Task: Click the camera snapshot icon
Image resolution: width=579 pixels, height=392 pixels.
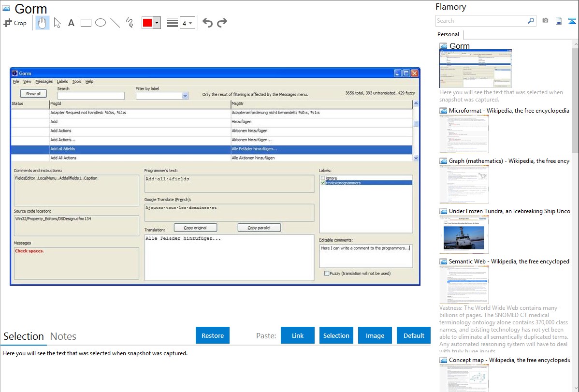Action: (545, 21)
